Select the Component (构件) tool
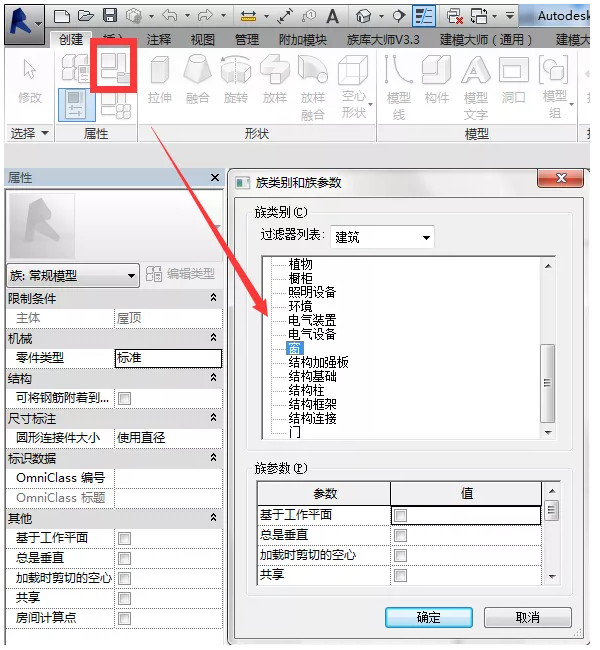 tap(437, 80)
